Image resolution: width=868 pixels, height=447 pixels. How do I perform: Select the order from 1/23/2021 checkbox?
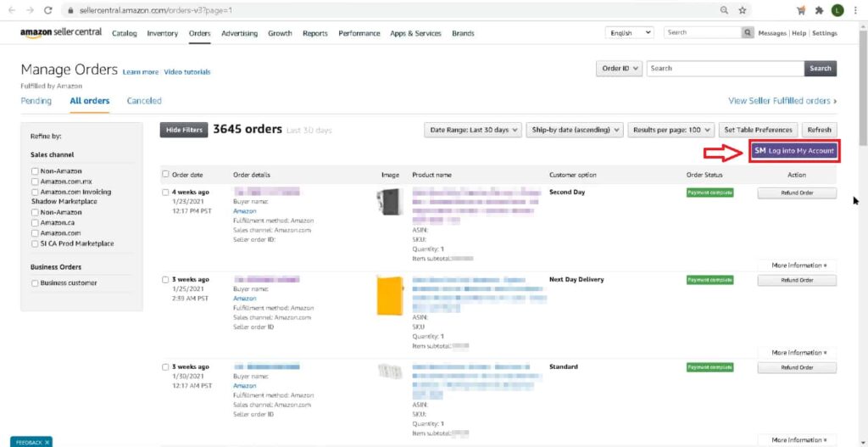click(x=165, y=193)
